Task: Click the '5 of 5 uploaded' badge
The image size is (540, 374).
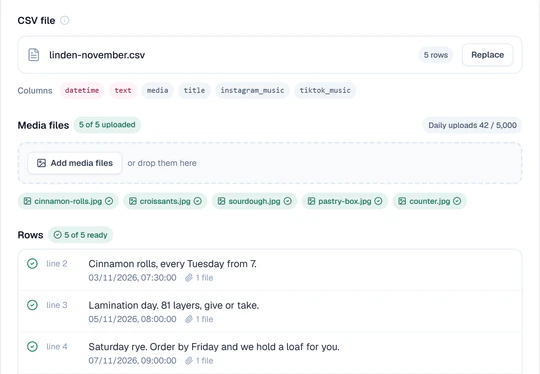Action: point(107,125)
